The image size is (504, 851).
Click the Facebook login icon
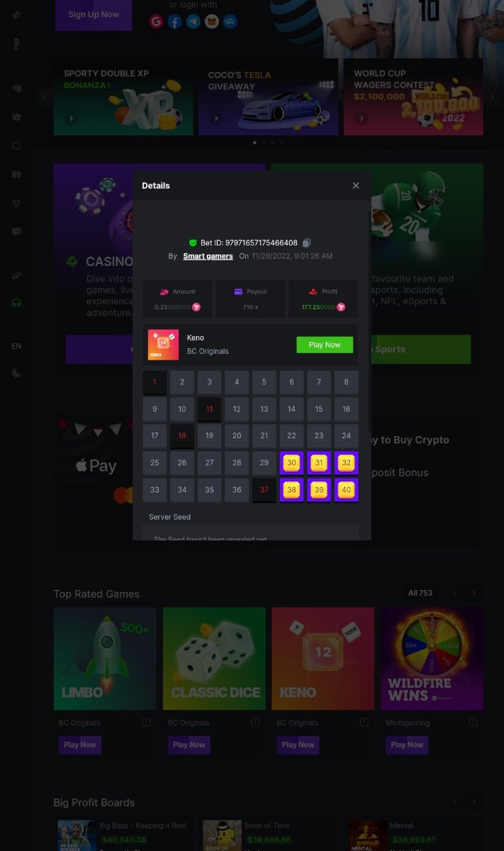[175, 21]
